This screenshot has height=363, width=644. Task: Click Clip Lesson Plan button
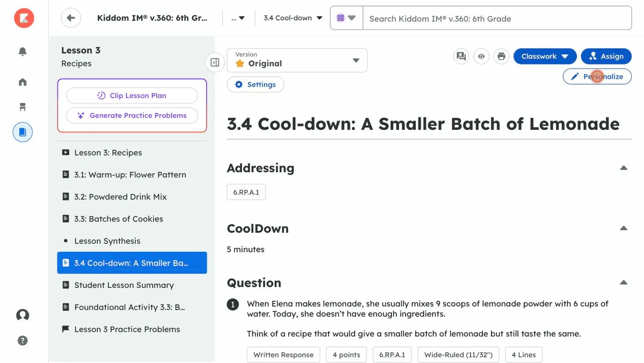click(132, 95)
